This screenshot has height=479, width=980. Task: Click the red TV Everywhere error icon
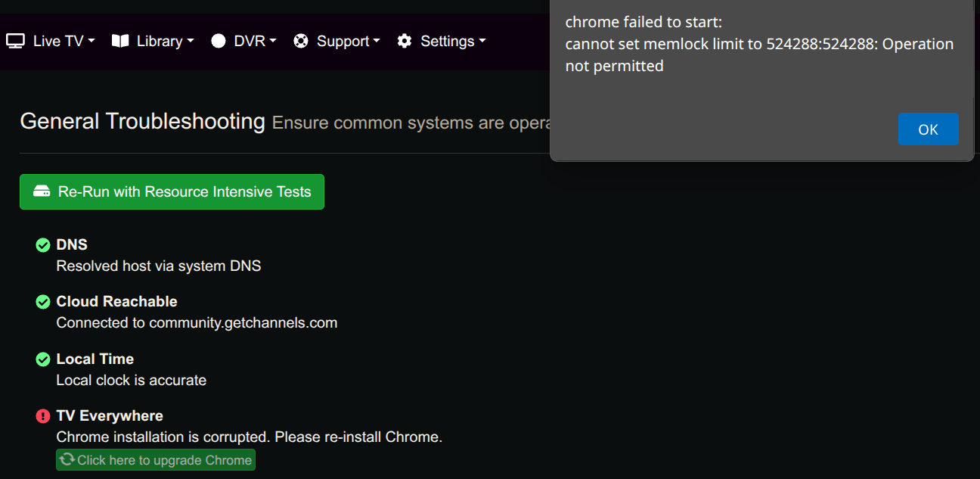coord(43,416)
